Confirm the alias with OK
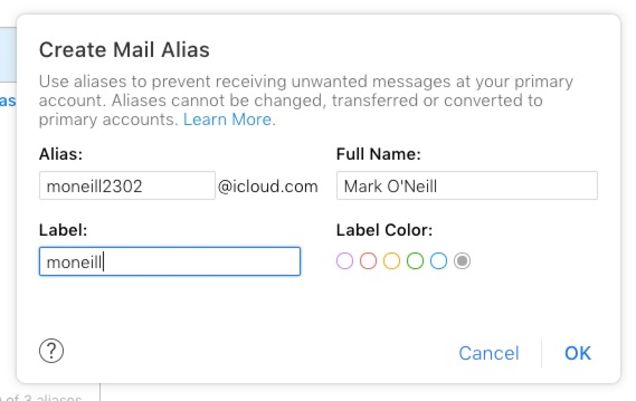 tap(578, 353)
